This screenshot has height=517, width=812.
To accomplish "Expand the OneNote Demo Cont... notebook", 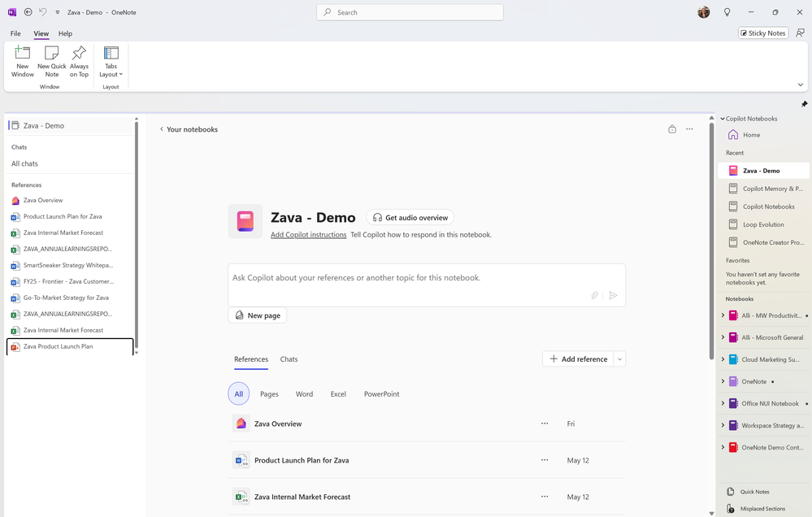I will click(723, 447).
